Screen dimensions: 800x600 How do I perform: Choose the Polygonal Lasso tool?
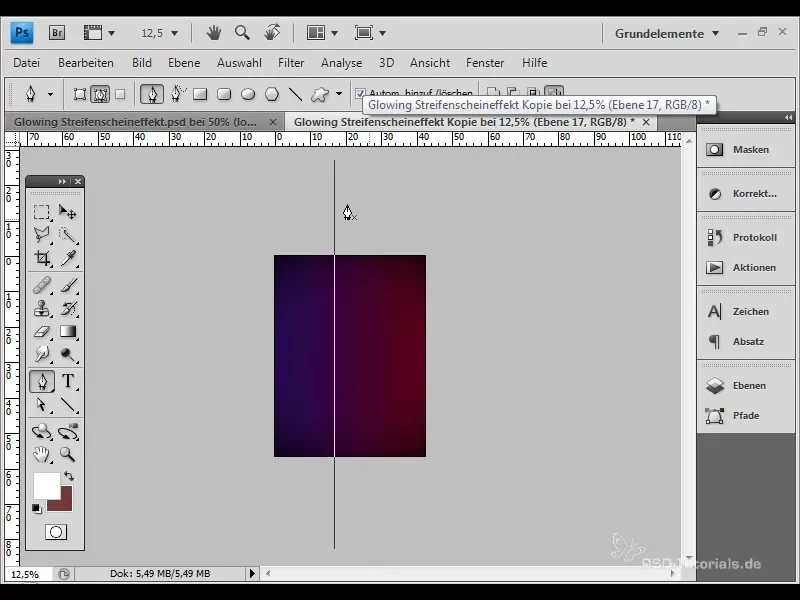(x=42, y=235)
